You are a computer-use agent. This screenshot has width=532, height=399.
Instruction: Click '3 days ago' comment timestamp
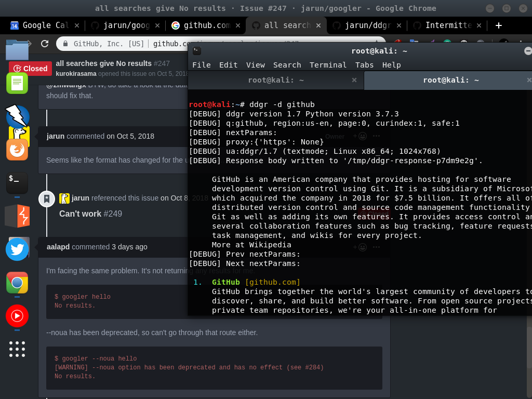pos(129,247)
